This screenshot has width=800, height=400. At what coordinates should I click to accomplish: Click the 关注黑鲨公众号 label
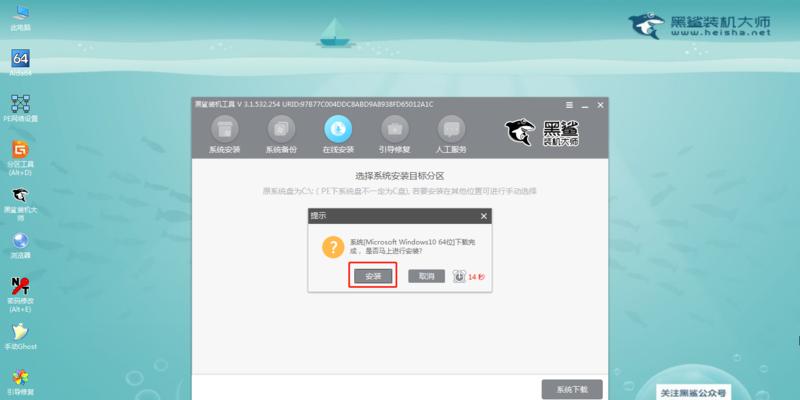pos(693,393)
